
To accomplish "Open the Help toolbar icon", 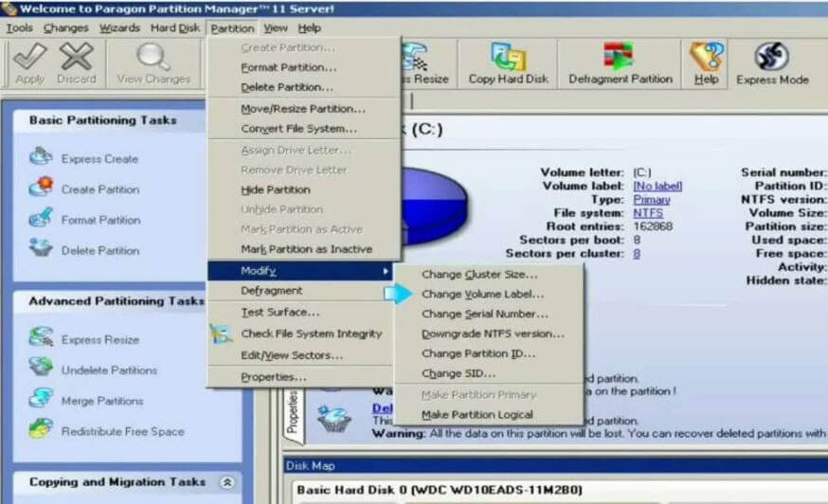I will point(706,57).
